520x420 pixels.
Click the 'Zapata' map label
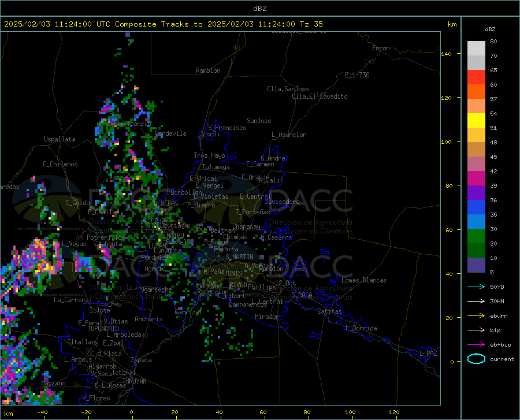tap(142, 360)
